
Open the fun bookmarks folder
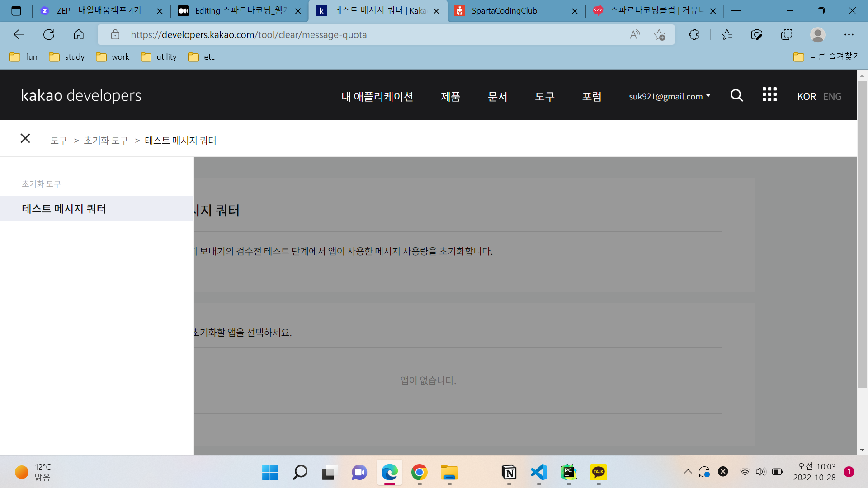pyautogui.click(x=24, y=57)
